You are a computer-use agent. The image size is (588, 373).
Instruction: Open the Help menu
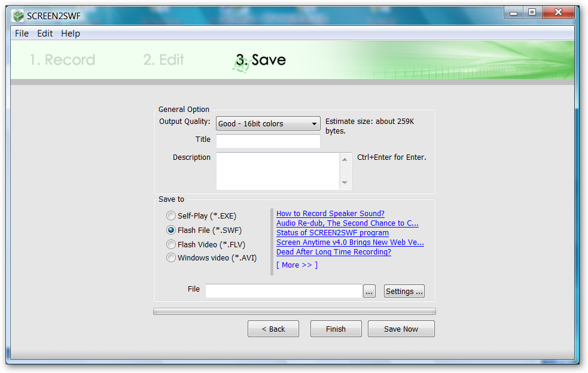tap(71, 34)
